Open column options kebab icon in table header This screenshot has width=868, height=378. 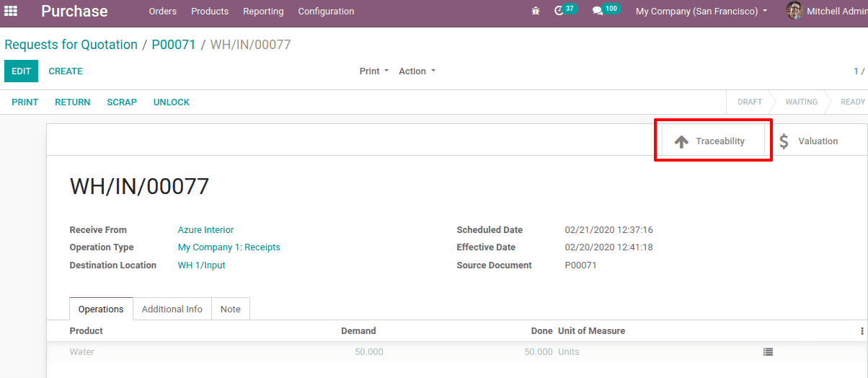pos(862,331)
